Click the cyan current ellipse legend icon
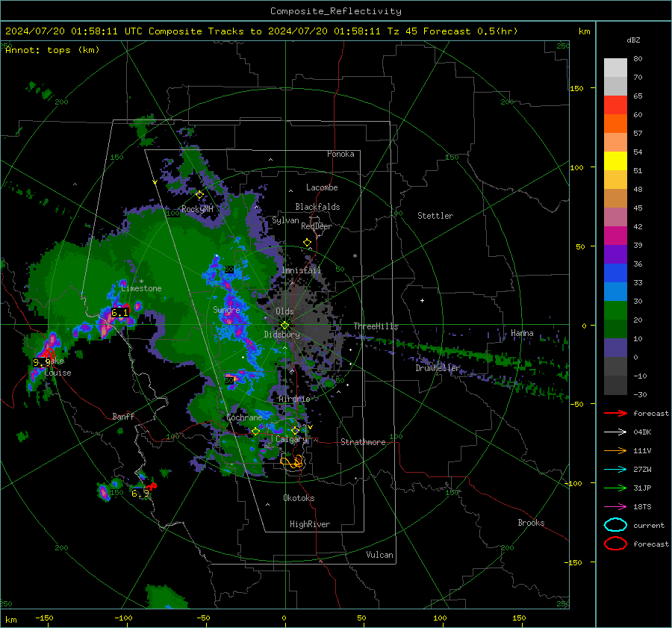Viewport: 672px width, 628px height. pyautogui.click(x=615, y=525)
